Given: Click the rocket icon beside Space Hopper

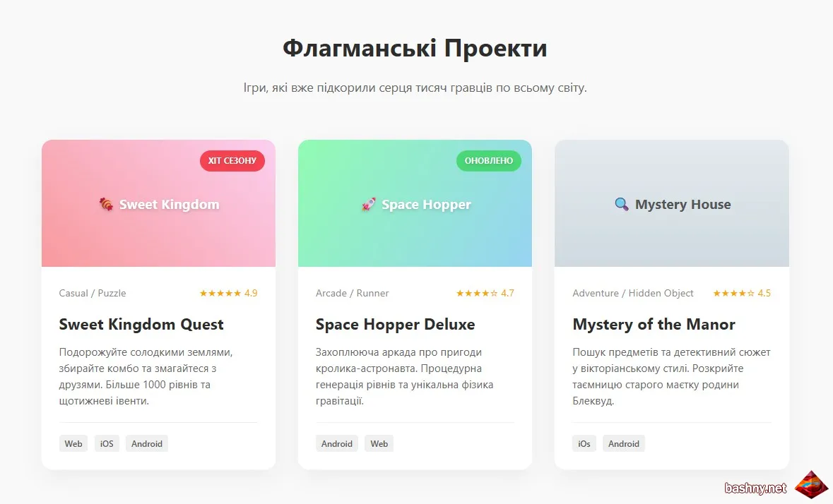Looking at the screenshot, I should [368, 204].
